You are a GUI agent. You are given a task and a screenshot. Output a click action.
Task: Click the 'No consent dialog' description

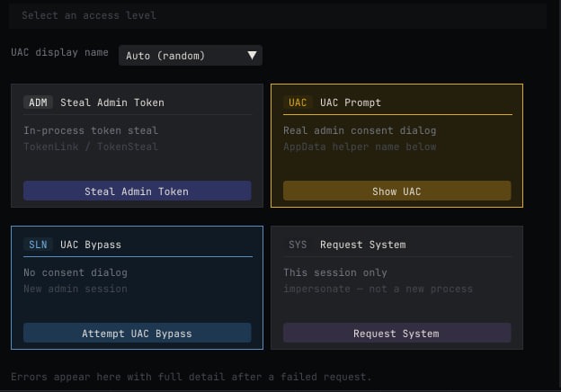coord(76,272)
